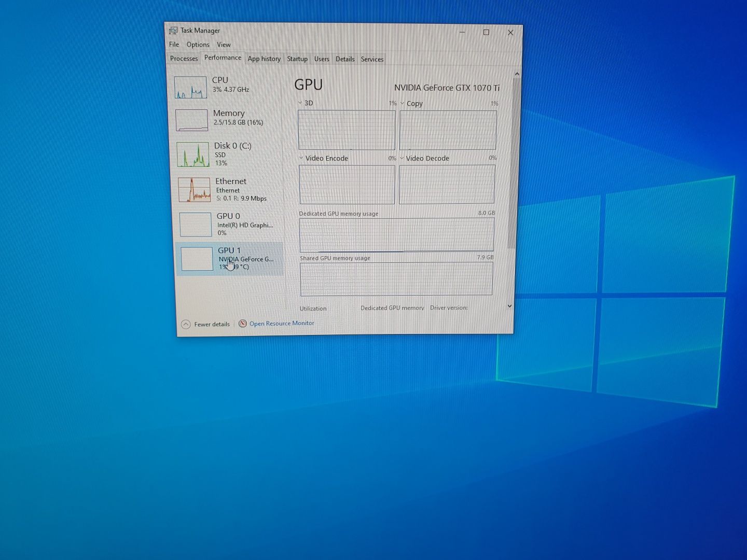Click the GPU 0 mini graph thumbnail

[195, 225]
